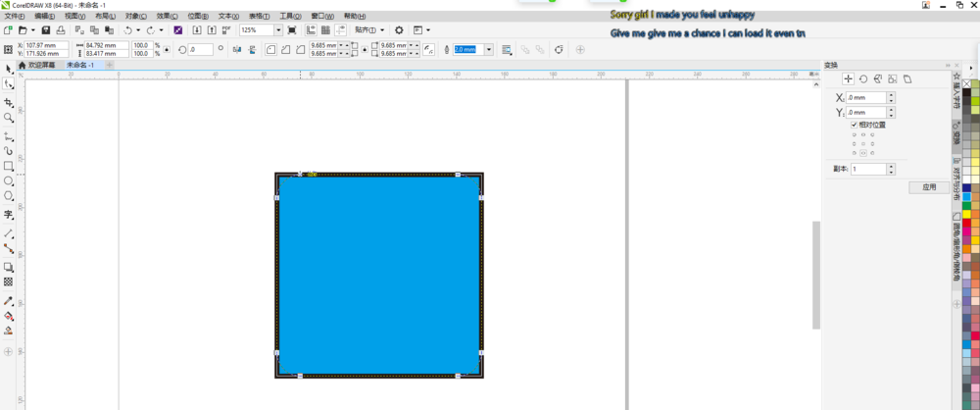Expand the Undo history dropdown arrow
This screenshot has height=410, width=980.
tap(138, 30)
